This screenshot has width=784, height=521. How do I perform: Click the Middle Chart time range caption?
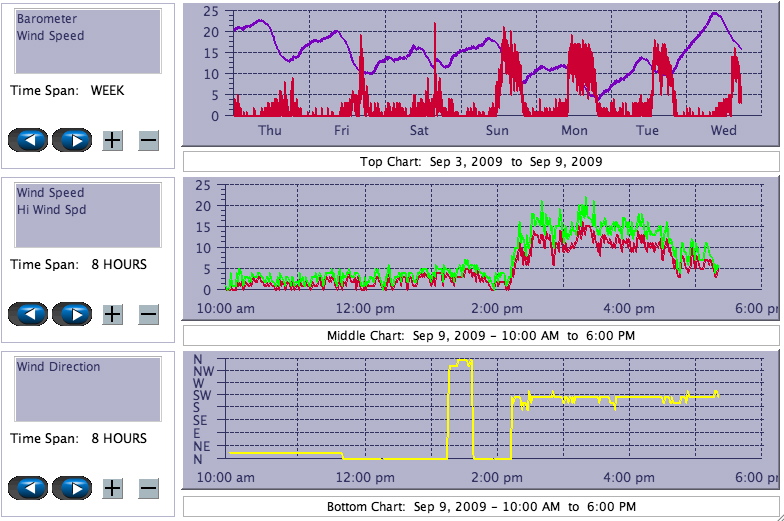(x=481, y=335)
